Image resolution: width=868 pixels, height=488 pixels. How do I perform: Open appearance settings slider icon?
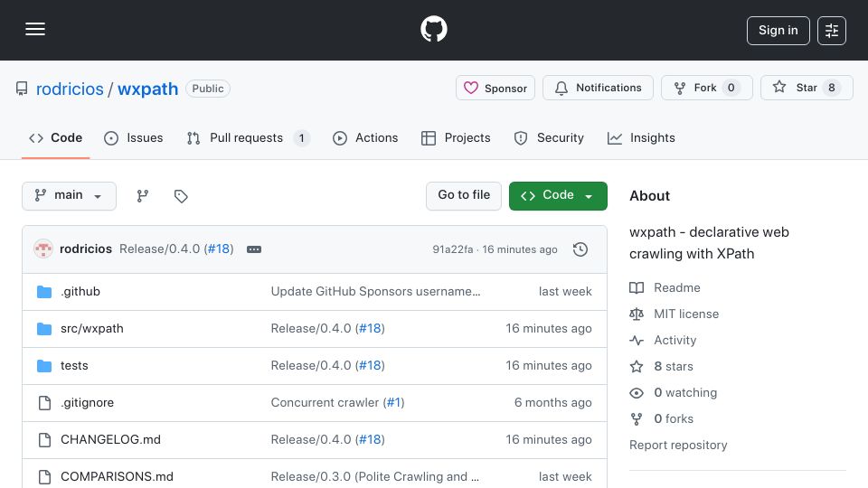point(832,31)
